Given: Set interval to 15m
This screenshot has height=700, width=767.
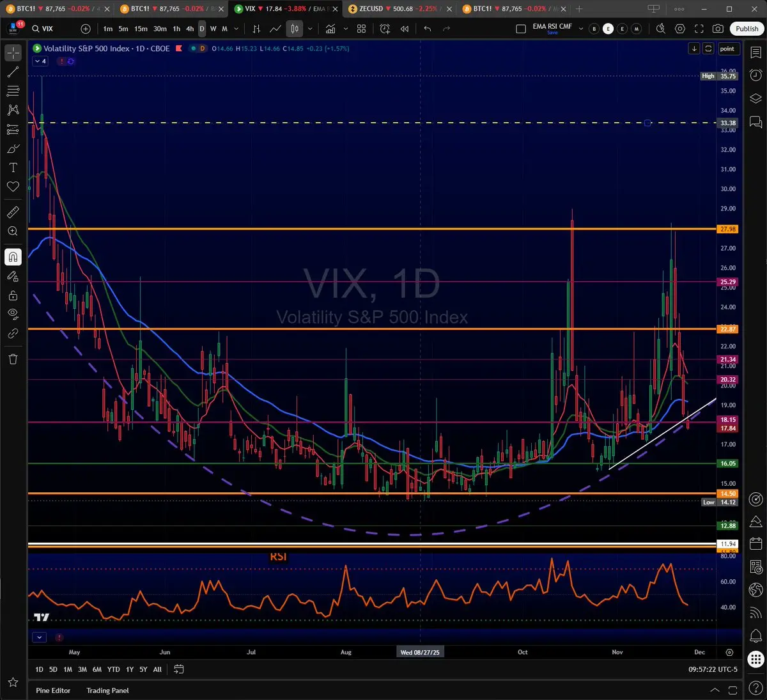Looking at the screenshot, I should click(141, 29).
